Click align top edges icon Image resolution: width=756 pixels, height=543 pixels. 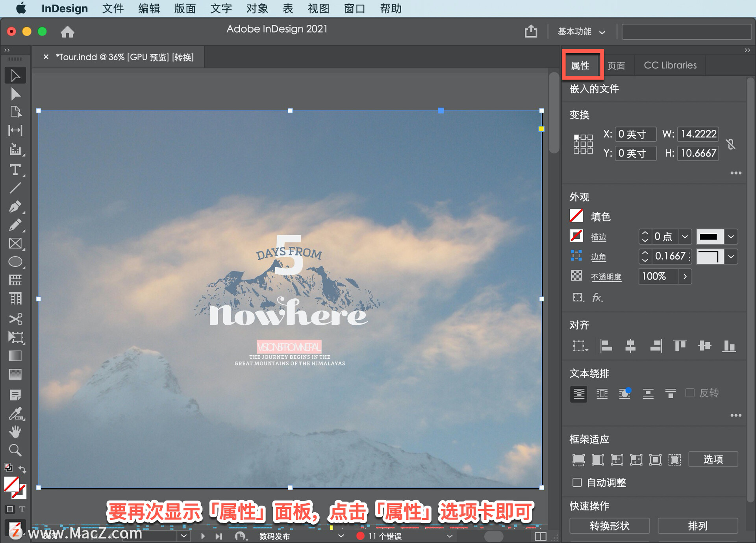coord(680,346)
